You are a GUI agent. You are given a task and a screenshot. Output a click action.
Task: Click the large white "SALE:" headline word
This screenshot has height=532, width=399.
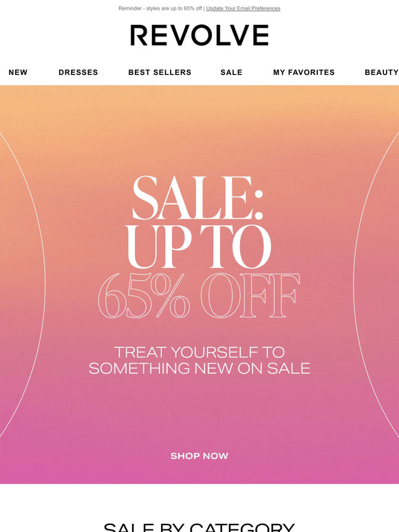(197, 197)
